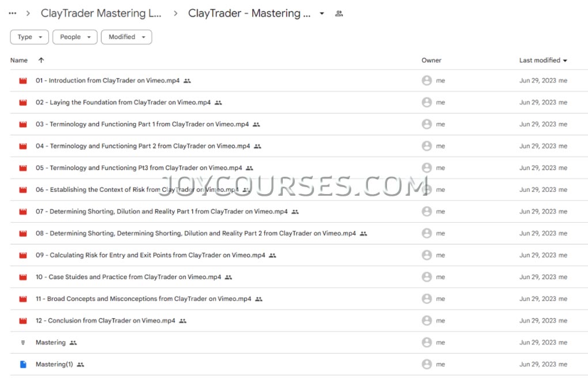
Task: Click shared icon next to Mastering(1)
Action: 81,364
